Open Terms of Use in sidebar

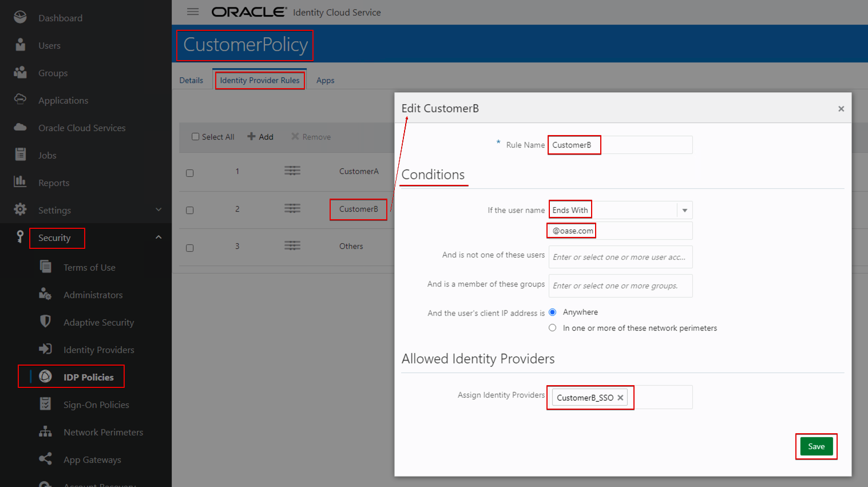tap(89, 267)
